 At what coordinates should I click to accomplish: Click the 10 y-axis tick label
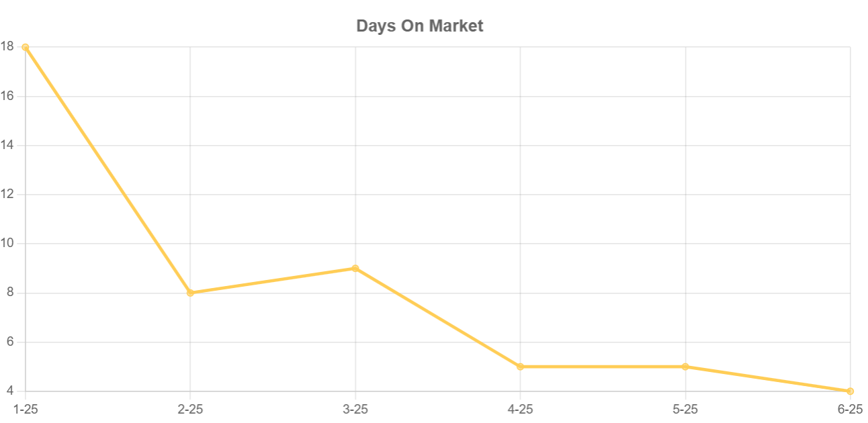pyautogui.click(x=7, y=244)
